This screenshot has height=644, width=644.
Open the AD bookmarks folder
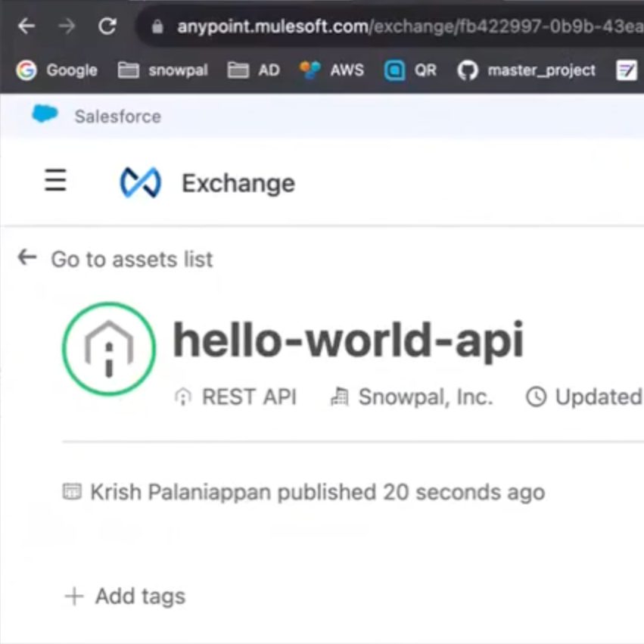coord(254,70)
